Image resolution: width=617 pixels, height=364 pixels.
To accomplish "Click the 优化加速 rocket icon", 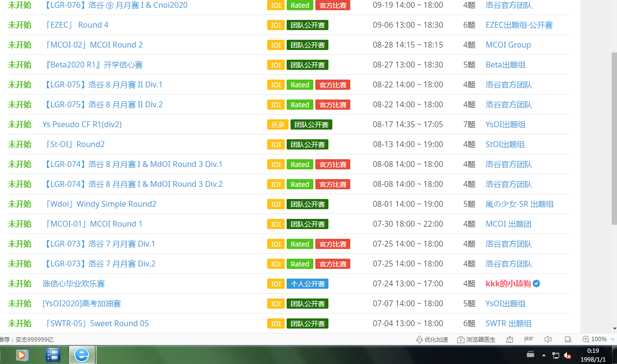I will (x=419, y=339).
